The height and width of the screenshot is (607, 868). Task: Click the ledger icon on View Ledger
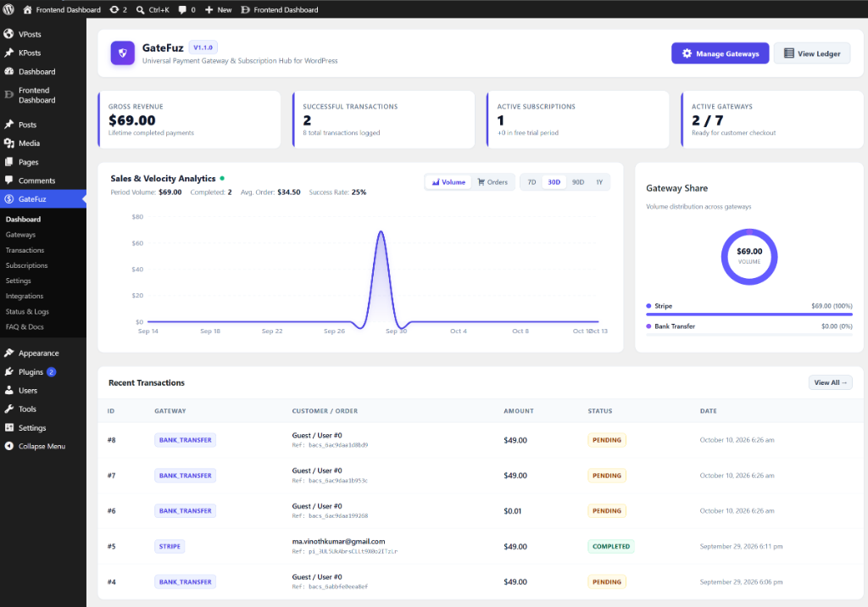[789, 53]
